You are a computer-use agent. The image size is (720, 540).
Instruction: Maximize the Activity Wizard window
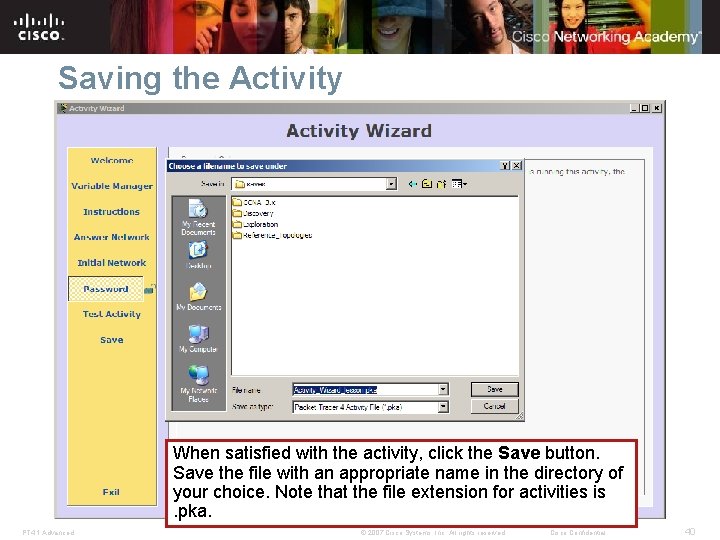(x=645, y=108)
